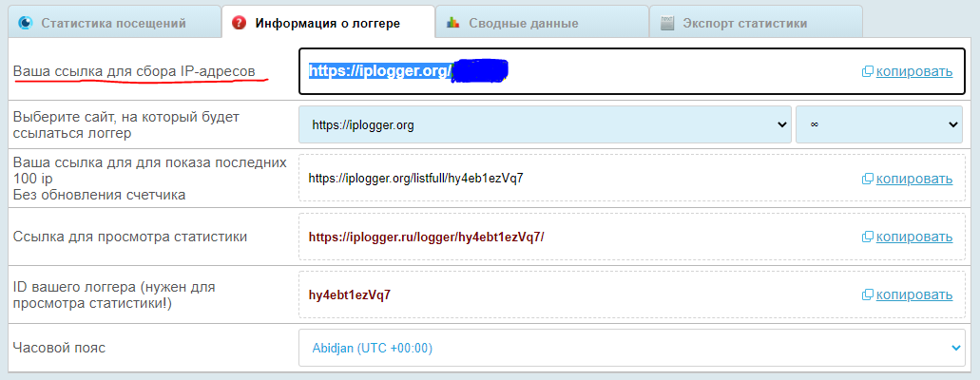Open the ∞ dropdown
The width and height of the screenshot is (980, 380).
point(878,124)
